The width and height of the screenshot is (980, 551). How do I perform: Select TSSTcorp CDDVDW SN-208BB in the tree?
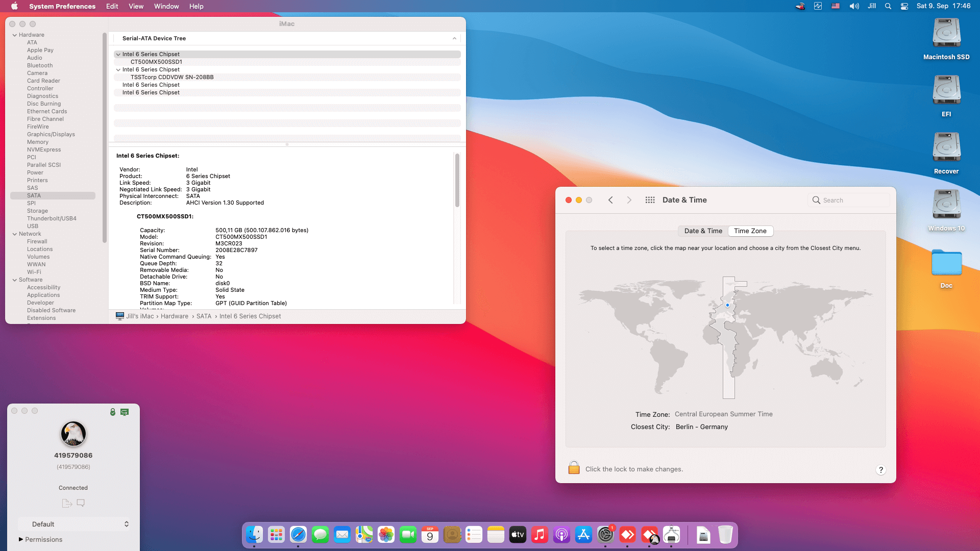pyautogui.click(x=172, y=77)
